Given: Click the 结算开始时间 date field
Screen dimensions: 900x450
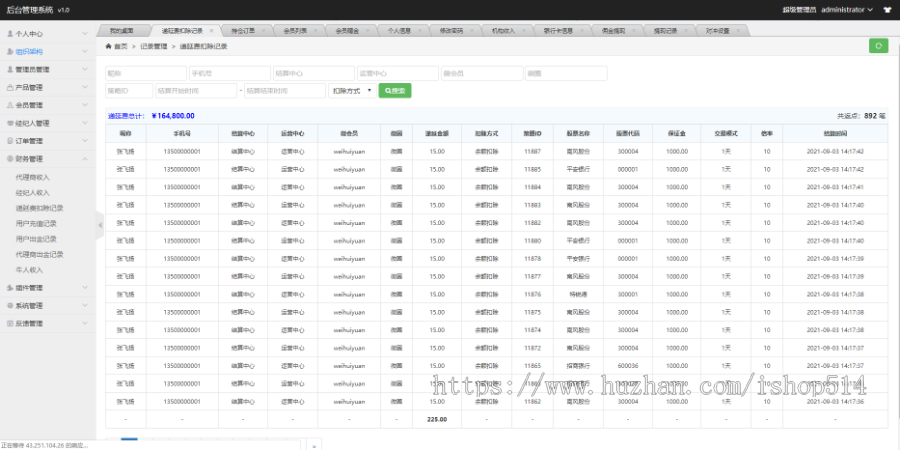Looking at the screenshot, I should click(196, 91).
